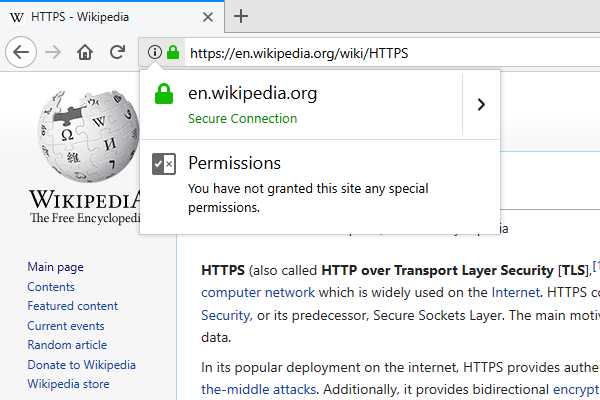Reload the current page
600x400 pixels.
(117, 53)
